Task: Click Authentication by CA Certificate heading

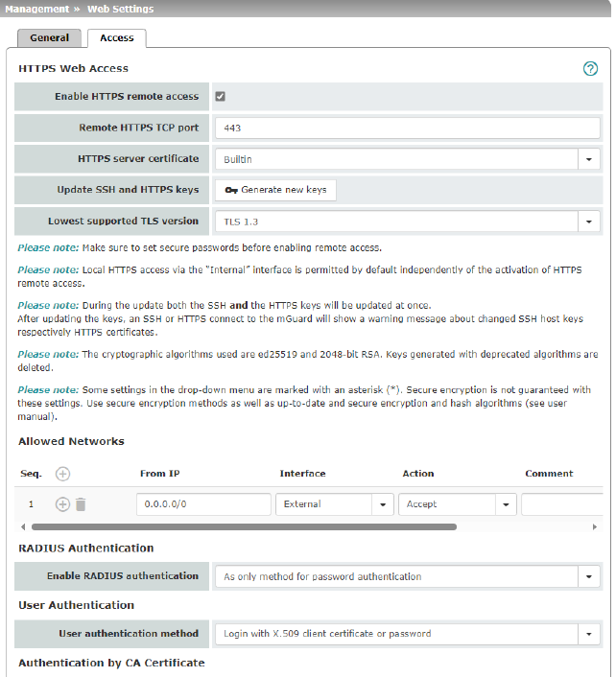Action: [111, 663]
